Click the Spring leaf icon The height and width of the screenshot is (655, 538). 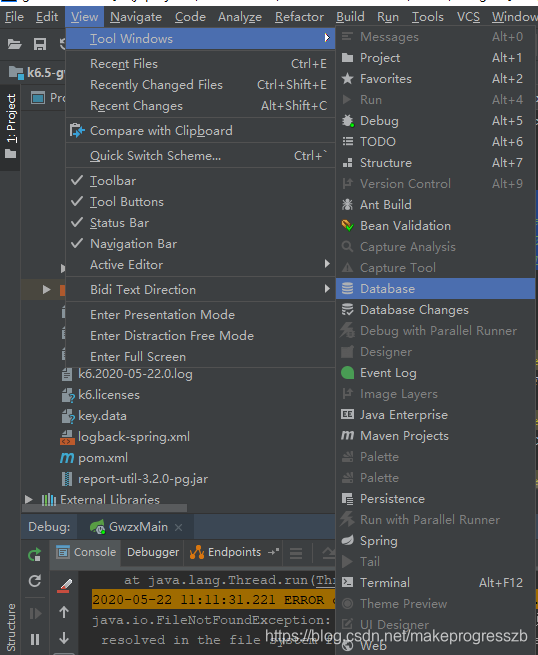(x=348, y=540)
